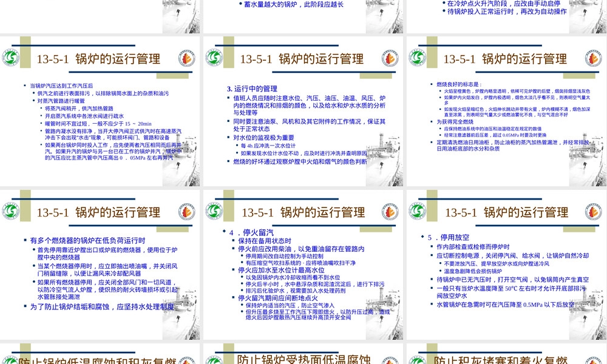Image resolution: width=607 pixels, height=364 pixels.
Task: Click the heading 4. 停火留汽
Action: 252,232
